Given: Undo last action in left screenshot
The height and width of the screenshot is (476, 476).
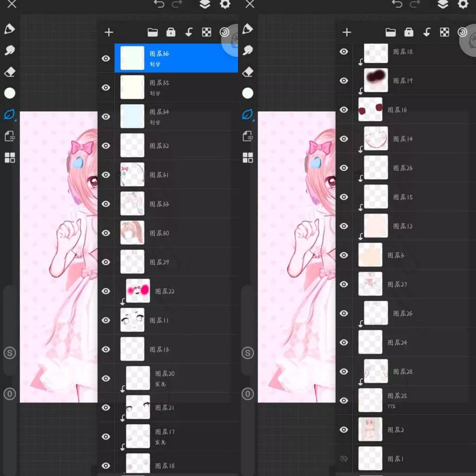Looking at the screenshot, I should click(159, 4).
